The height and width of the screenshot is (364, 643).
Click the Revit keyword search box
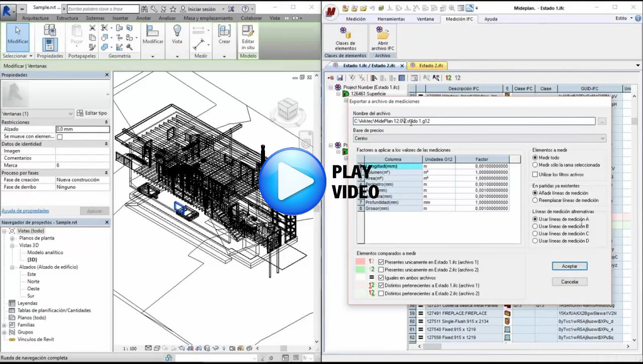point(103,9)
